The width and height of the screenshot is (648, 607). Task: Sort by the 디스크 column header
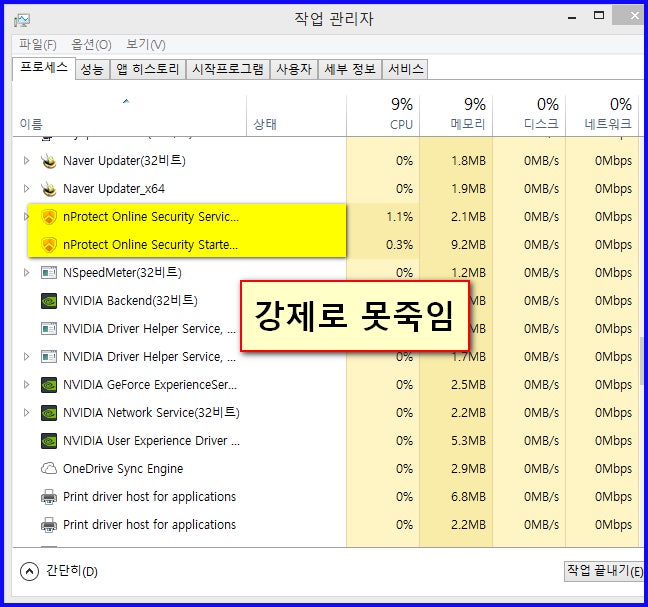[529, 116]
